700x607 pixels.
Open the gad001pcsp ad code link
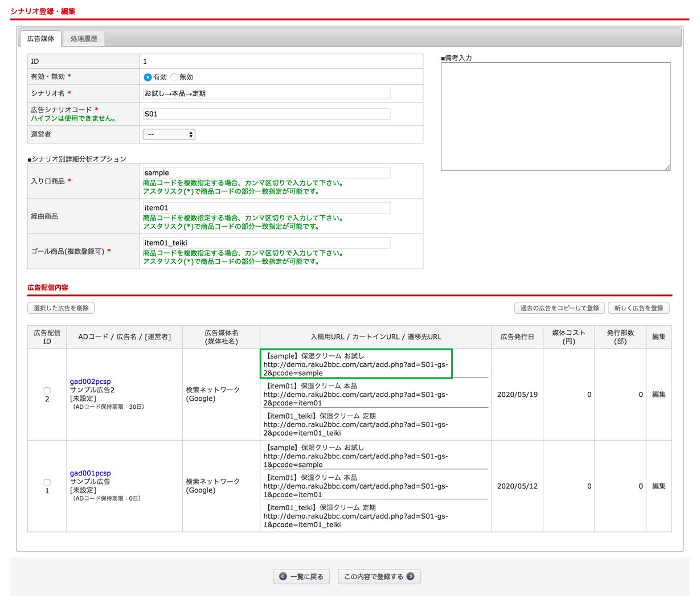(90, 473)
